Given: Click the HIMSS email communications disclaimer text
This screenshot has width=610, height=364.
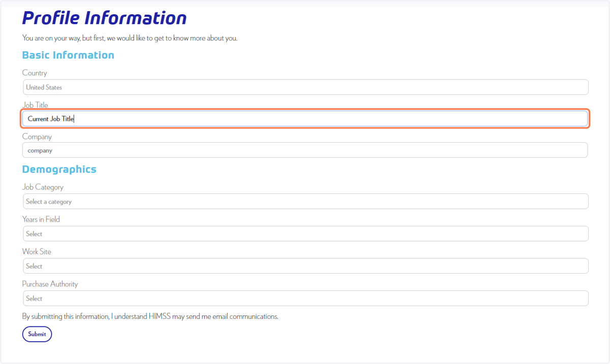Looking at the screenshot, I should click(150, 316).
